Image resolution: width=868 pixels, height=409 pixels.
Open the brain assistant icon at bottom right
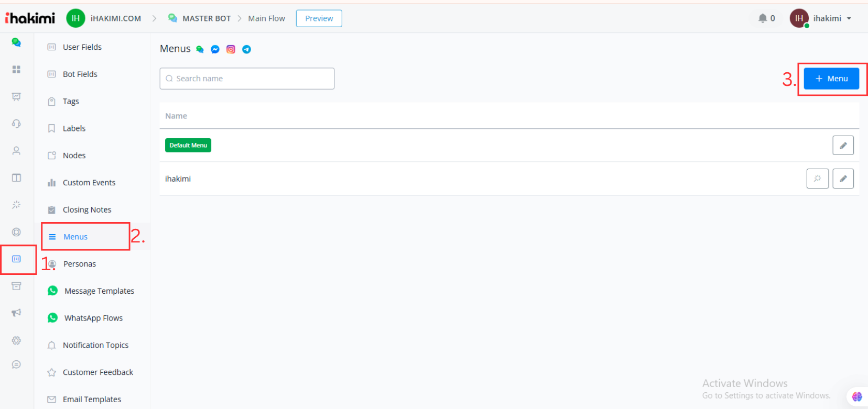pyautogui.click(x=857, y=396)
